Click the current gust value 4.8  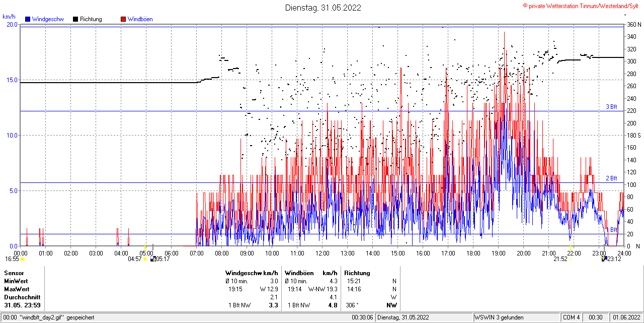(333, 305)
